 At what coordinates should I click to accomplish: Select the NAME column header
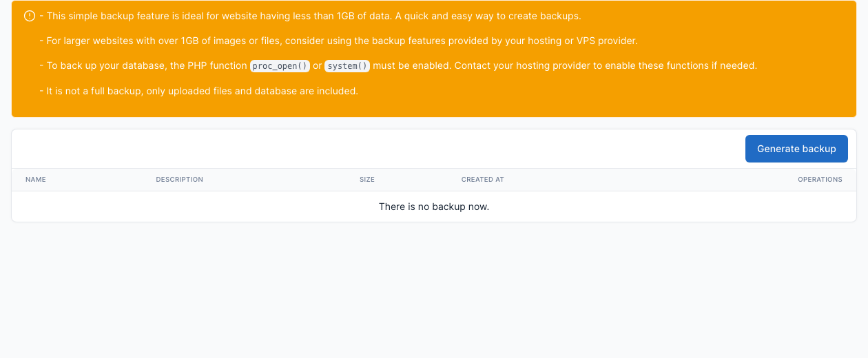36,180
